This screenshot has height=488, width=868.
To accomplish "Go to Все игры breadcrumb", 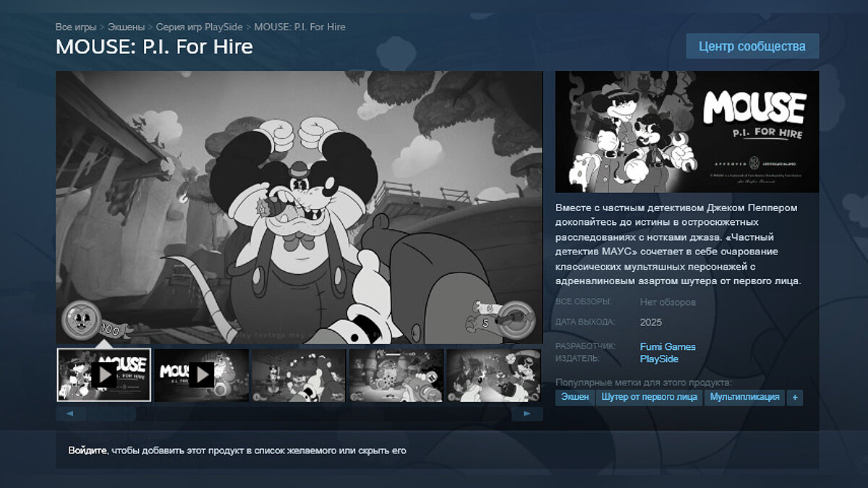I will [x=76, y=27].
